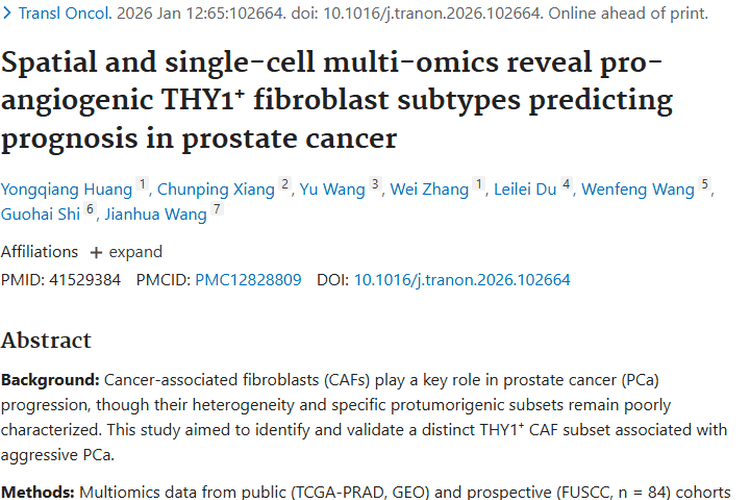This screenshot has width=750, height=500.
Task: Open author Yongqiang Huang's link
Action: coord(66,189)
